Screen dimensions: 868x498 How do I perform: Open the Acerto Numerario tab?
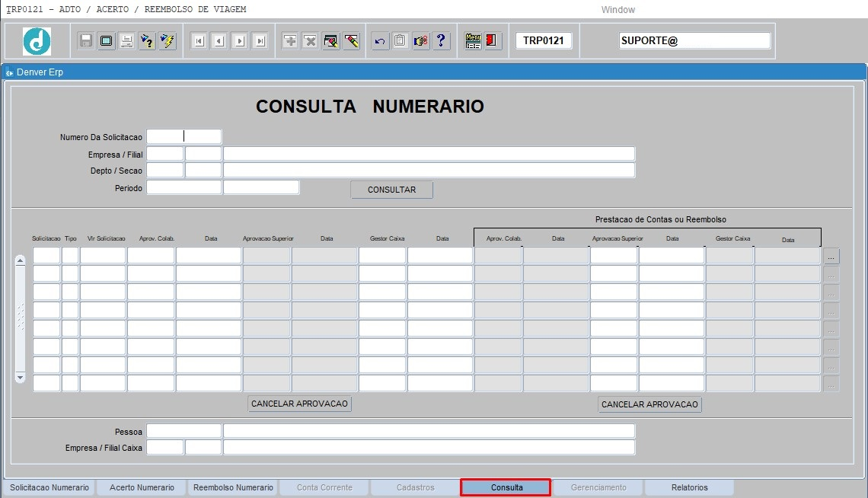[142, 487]
